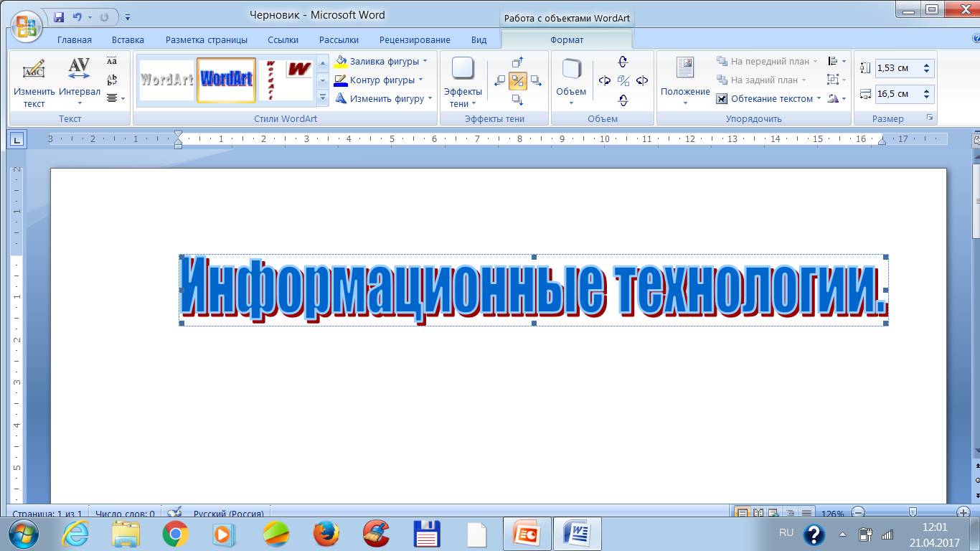This screenshot has width=980, height=551.
Task: Click the zoom slider in status bar
Action: (x=912, y=513)
